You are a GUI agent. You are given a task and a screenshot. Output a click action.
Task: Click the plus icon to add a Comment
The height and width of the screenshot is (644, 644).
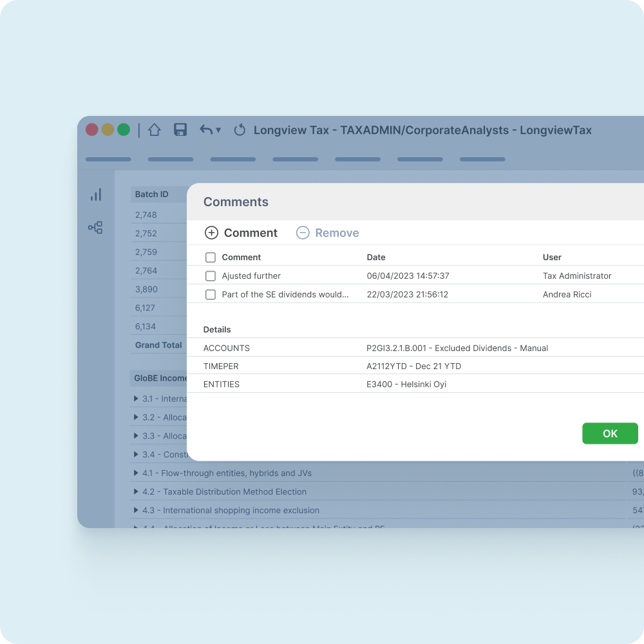(211, 233)
